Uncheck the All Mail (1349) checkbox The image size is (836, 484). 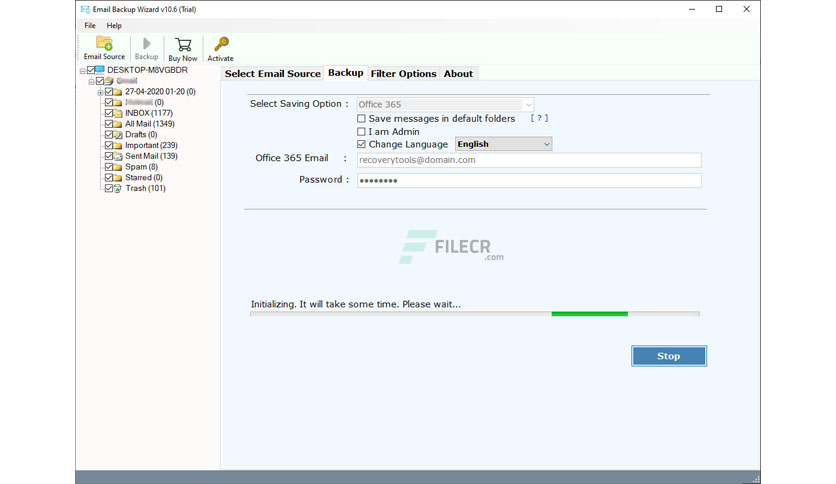pos(109,124)
